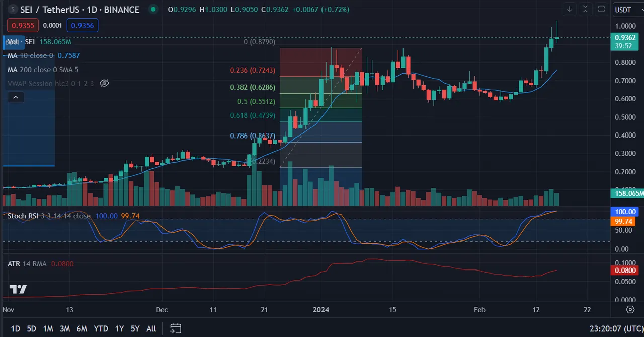
Task: Select the VWAP Session hlc3 legend
Action: click(50, 83)
